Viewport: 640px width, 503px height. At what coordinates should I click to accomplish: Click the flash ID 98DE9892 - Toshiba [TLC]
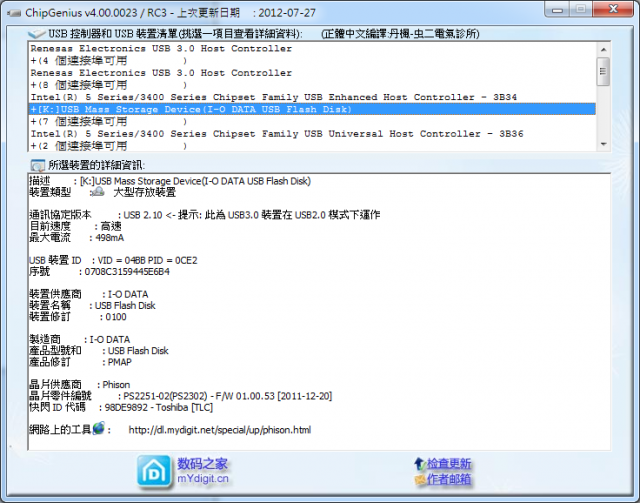(x=159, y=407)
